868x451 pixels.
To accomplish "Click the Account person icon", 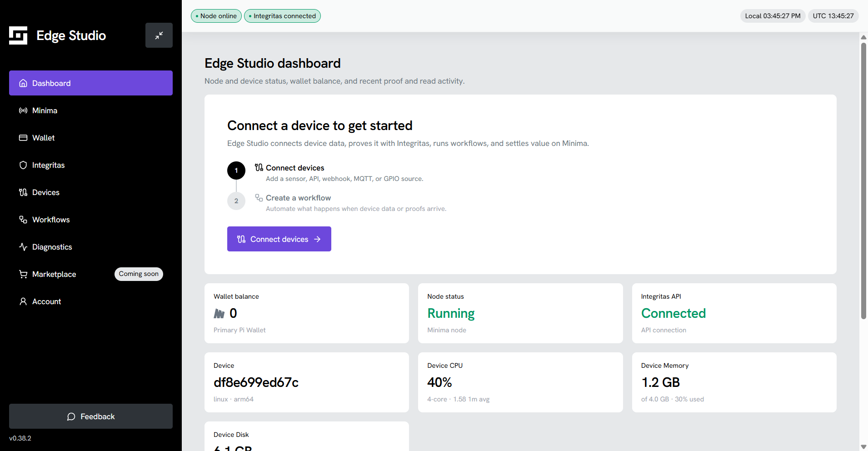I will [x=23, y=301].
